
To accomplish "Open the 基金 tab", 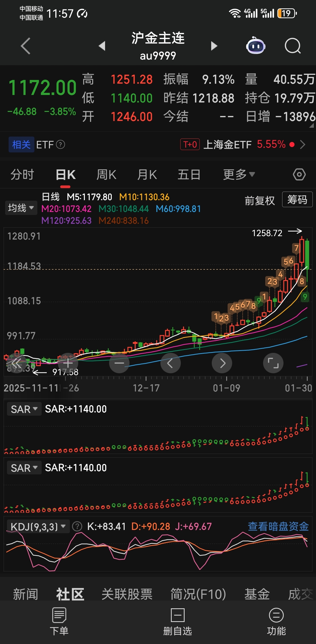I will [x=257, y=594].
